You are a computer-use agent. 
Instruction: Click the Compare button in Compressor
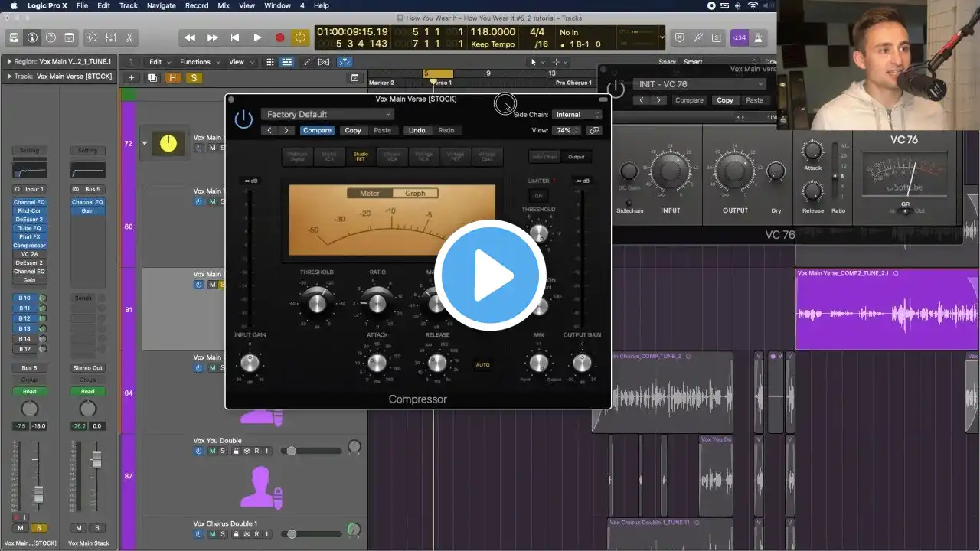tap(317, 131)
